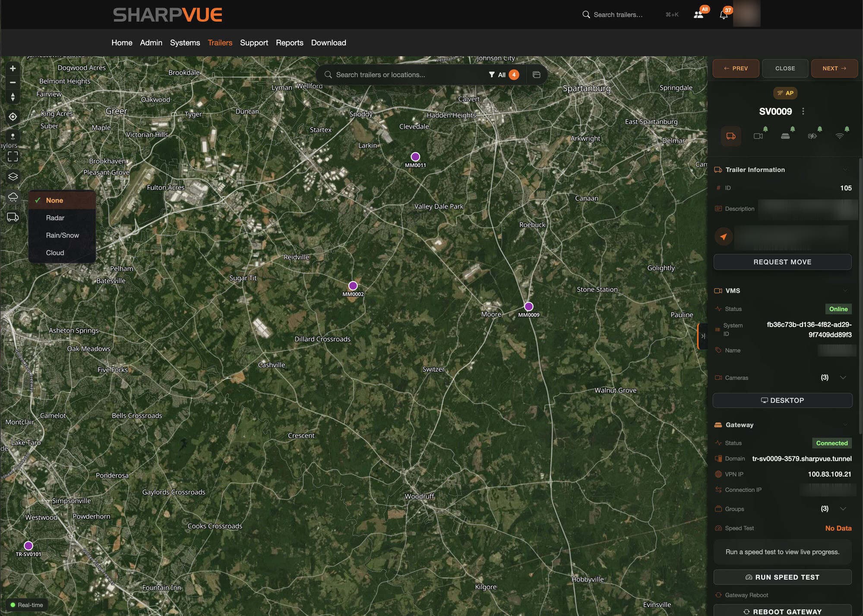Image resolution: width=863 pixels, height=616 pixels.
Task: Open Admin menu
Action: click(151, 43)
